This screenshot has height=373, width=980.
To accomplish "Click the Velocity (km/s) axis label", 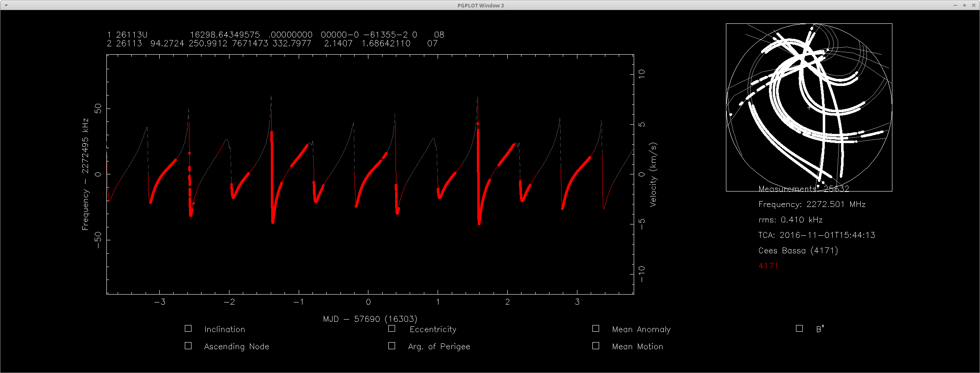I will [x=653, y=174].
